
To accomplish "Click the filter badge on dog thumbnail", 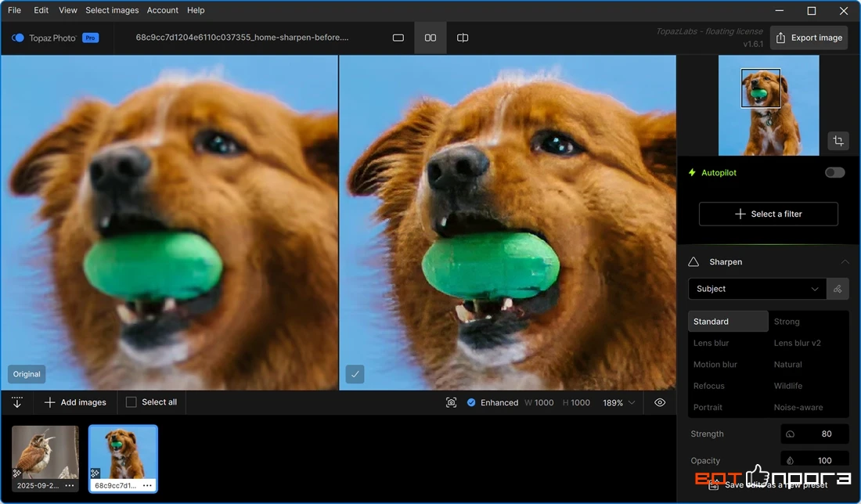I will (x=95, y=473).
